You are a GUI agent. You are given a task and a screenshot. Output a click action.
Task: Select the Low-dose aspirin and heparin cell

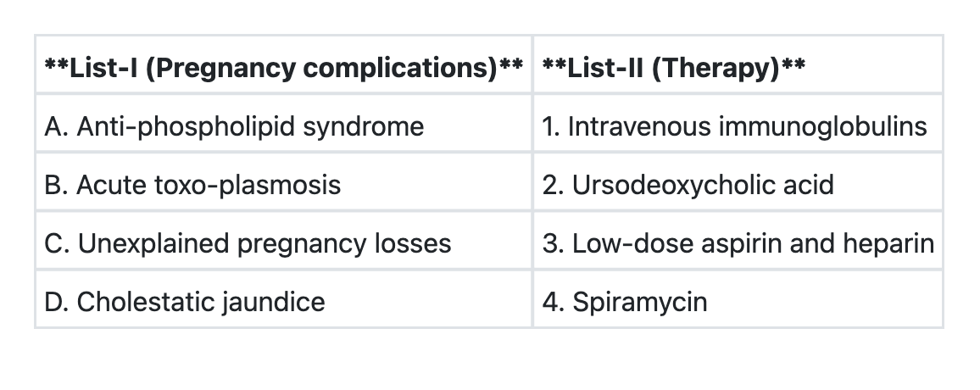tap(738, 243)
